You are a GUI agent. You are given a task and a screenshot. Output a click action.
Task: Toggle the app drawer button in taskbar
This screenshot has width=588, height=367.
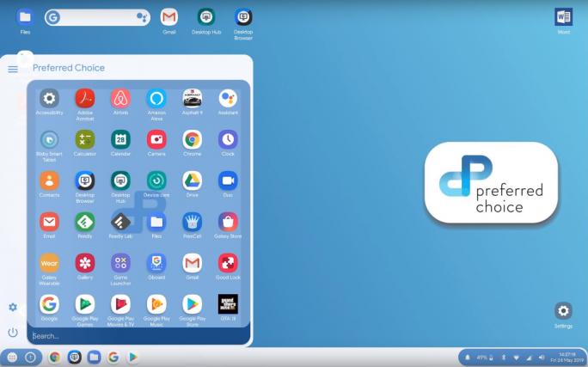click(x=12, y=358)
